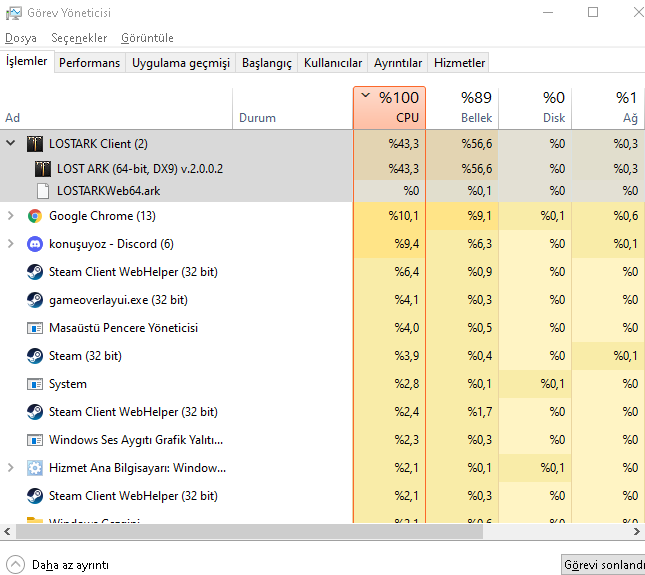Click the Görevi sonlandır button

click(x=603, y=565)
